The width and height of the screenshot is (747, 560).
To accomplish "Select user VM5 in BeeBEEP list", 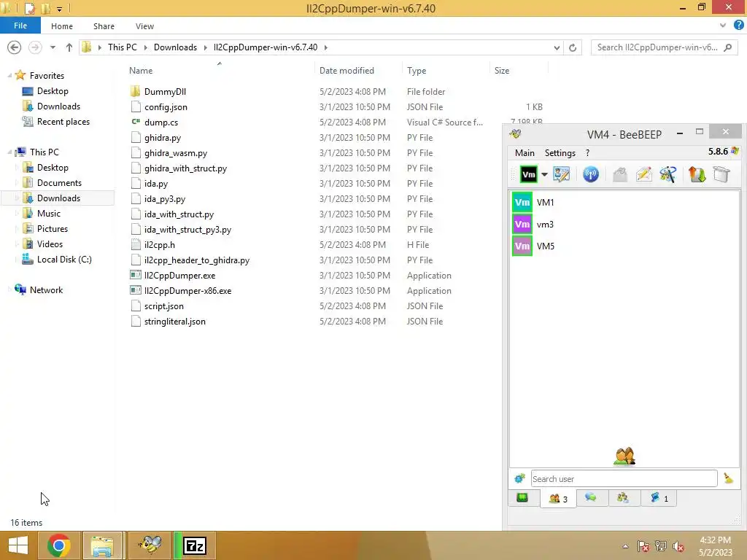I will click(625, 246).
